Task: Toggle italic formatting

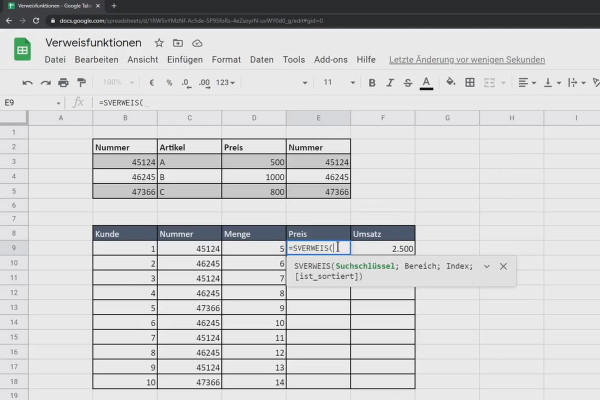Action: click(390, 83)
